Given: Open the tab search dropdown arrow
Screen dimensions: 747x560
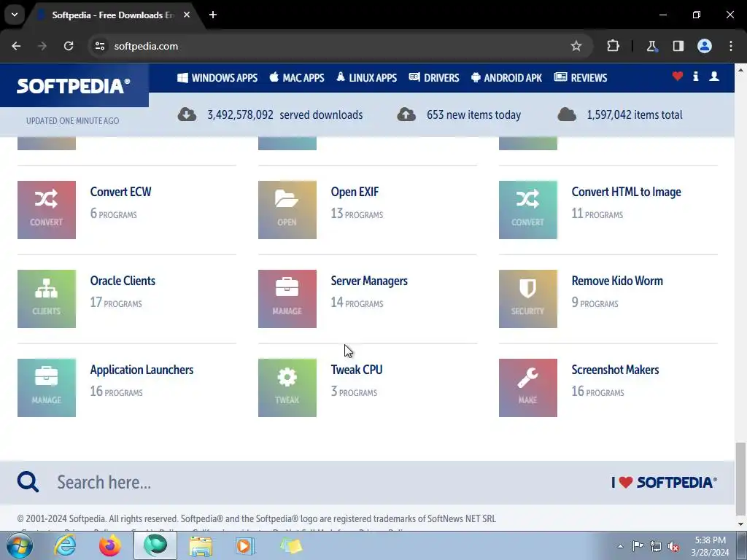Looking at the screenshot, I should [x=15, y=15].
